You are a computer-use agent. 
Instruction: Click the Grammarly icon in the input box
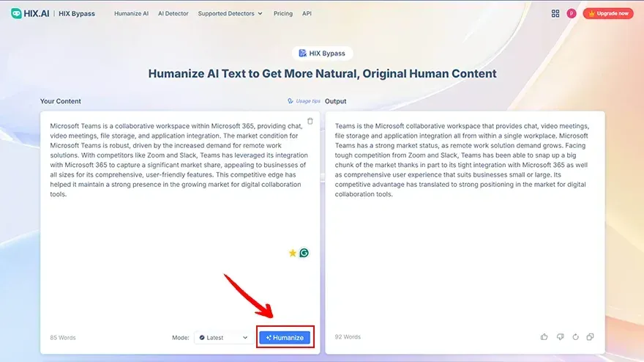coord(304,253)
